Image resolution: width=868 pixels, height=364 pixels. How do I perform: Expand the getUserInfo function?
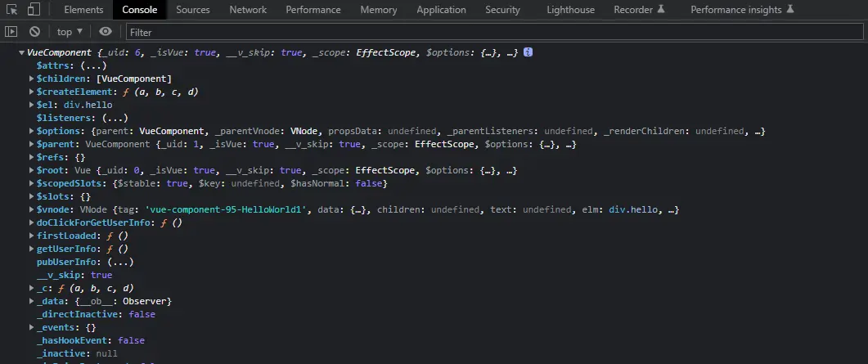[32, 249]
